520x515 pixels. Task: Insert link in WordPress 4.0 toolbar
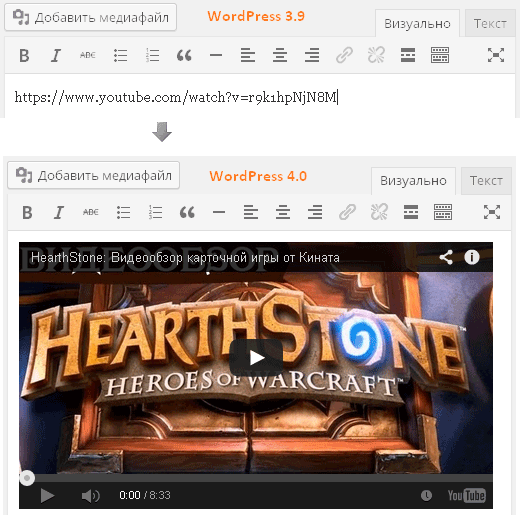coord(347,212)
